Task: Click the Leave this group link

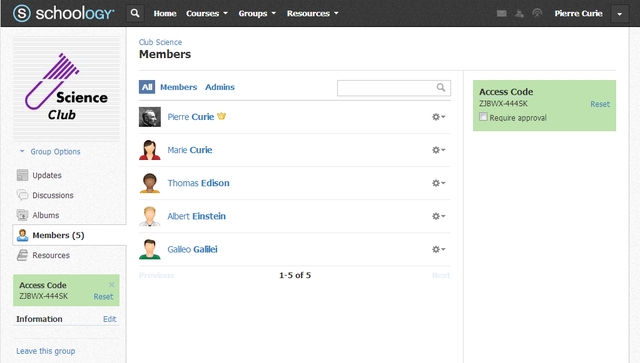Action: pyautogui.click(x=46, y=351)
